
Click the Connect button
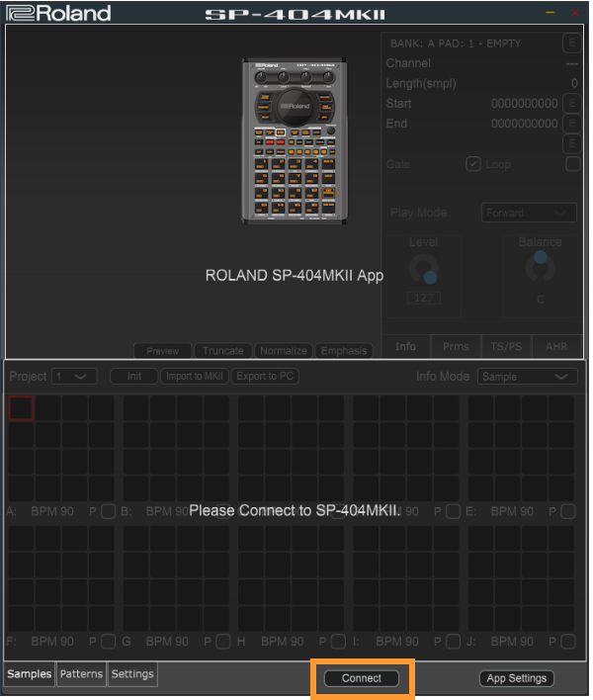coord(361,678)
